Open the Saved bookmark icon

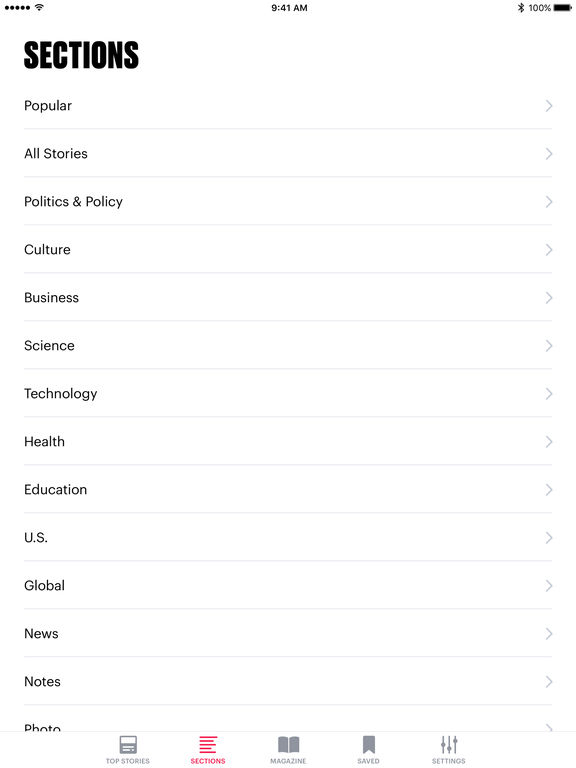(368, 744)
